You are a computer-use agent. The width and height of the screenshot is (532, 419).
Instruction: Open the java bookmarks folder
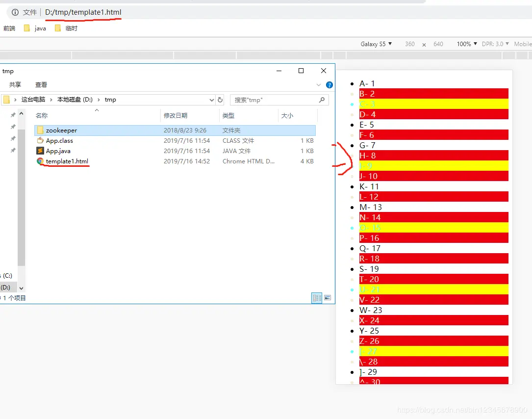35,28
